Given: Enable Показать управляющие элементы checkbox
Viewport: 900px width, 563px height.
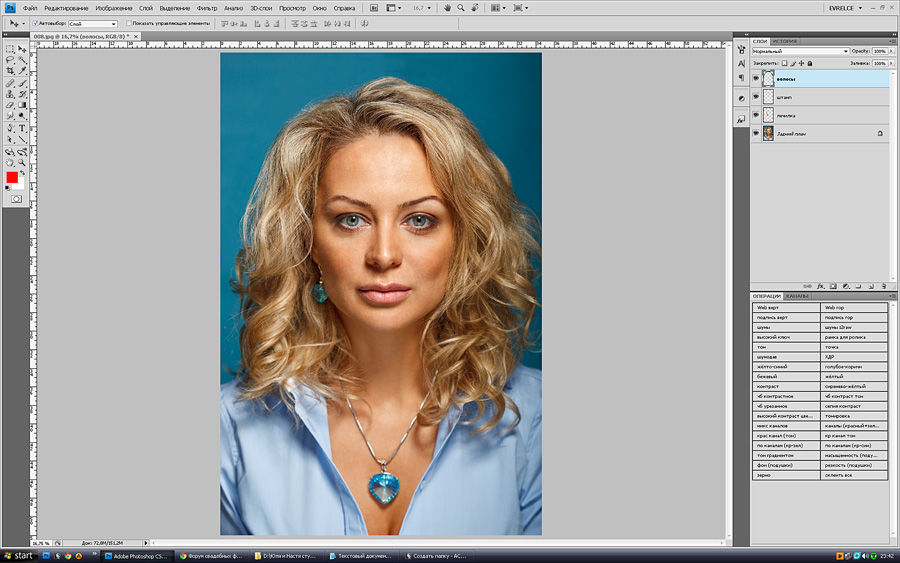Looking at the screenshot, I should pos(130,22).
